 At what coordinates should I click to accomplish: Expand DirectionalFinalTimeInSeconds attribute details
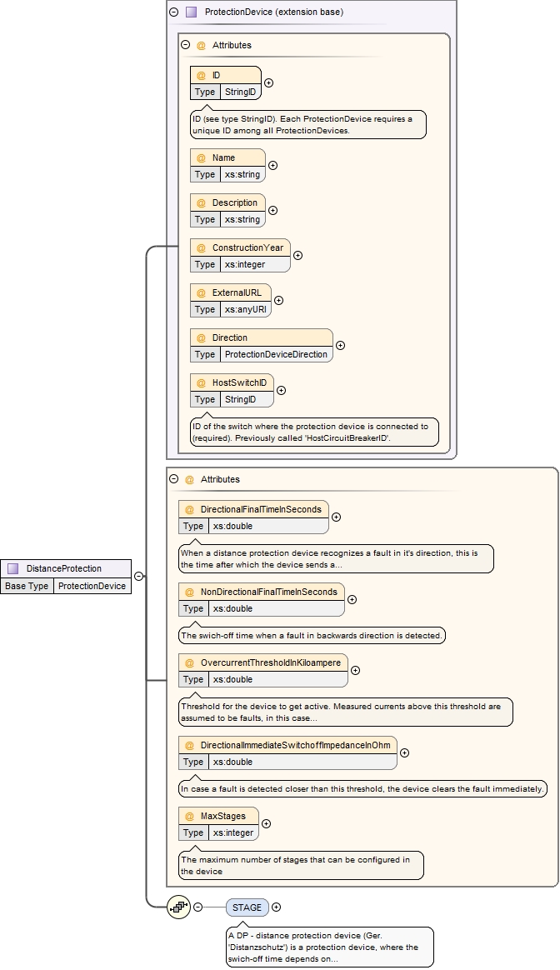click(x=336, y=517)
